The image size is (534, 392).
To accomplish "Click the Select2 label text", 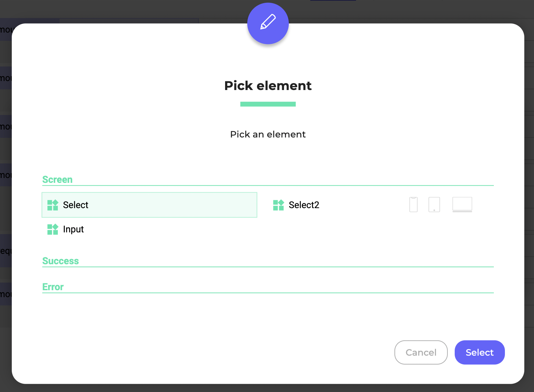I will tap(304, 205).
